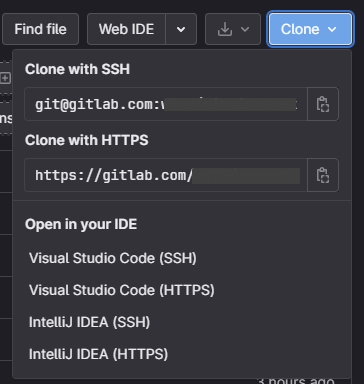
Task: Open the download dropdown chevron
Action: [245, 29]
